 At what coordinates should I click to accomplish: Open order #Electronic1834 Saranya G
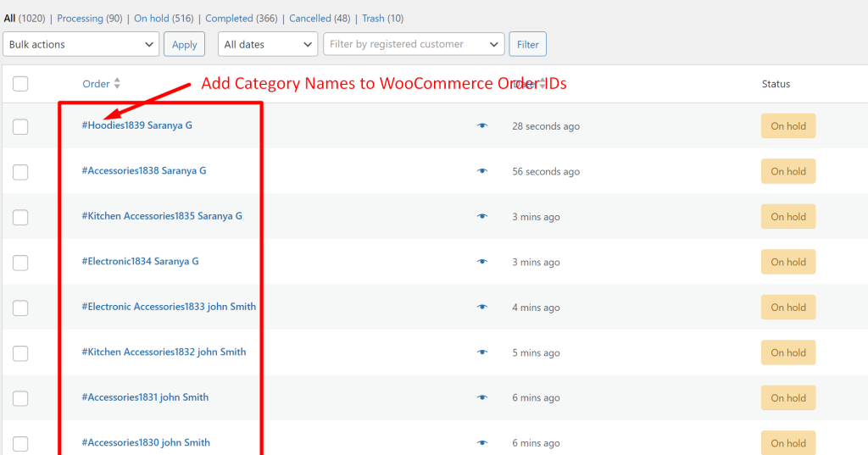[x=140, y=261]
